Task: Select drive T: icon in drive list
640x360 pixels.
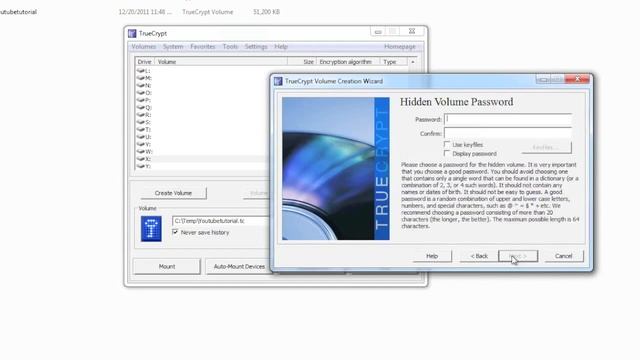Action: [x=141, y=129]
